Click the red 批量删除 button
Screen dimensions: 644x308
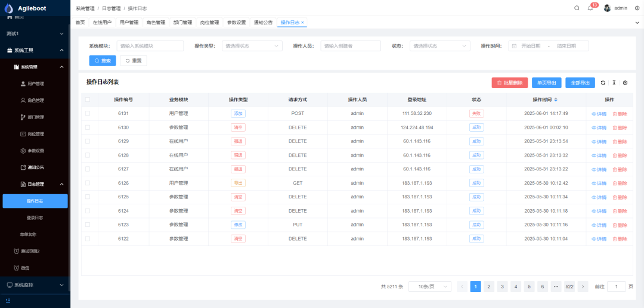click(509, 83)
